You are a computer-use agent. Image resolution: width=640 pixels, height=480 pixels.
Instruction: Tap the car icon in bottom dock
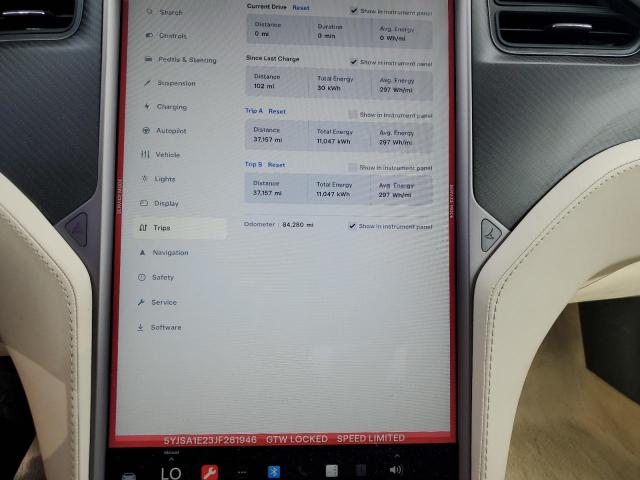(129, 476)
